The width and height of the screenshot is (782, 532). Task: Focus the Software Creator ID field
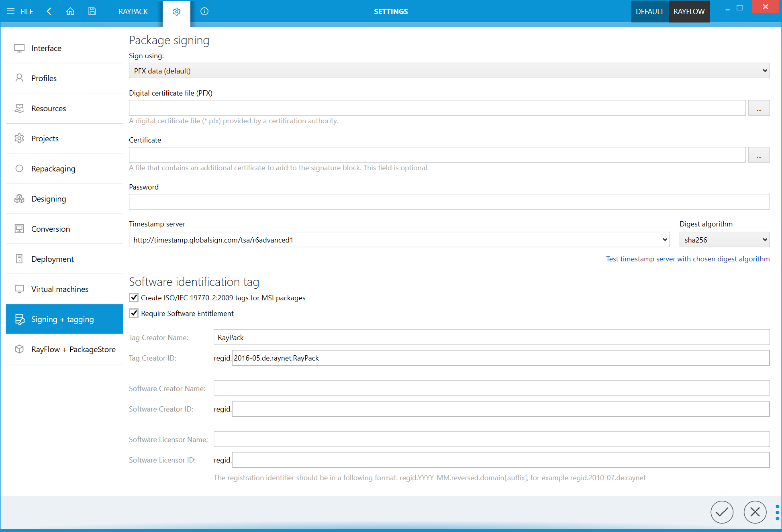[x=500, y=409]
